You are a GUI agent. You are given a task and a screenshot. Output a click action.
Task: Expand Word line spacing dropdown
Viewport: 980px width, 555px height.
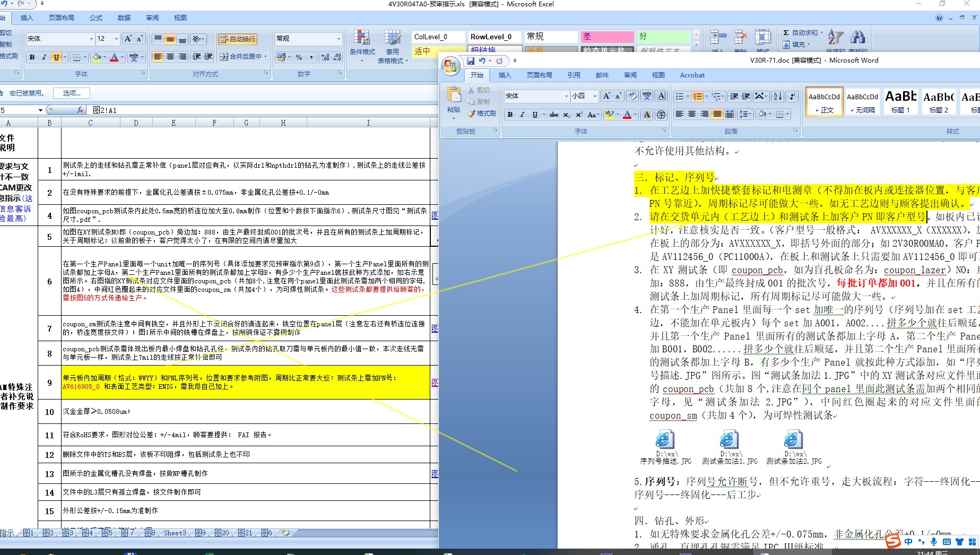[x=745, y=114]
